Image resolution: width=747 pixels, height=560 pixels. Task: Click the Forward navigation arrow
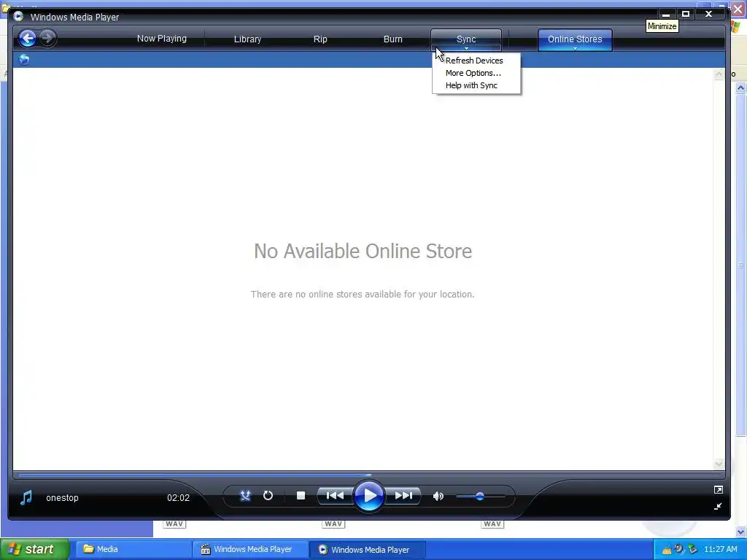pyautogui.click(x=47, y=38)
